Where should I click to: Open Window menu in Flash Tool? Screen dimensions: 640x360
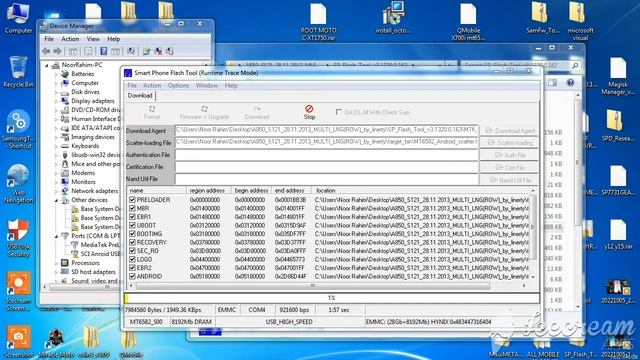(207, 85)
